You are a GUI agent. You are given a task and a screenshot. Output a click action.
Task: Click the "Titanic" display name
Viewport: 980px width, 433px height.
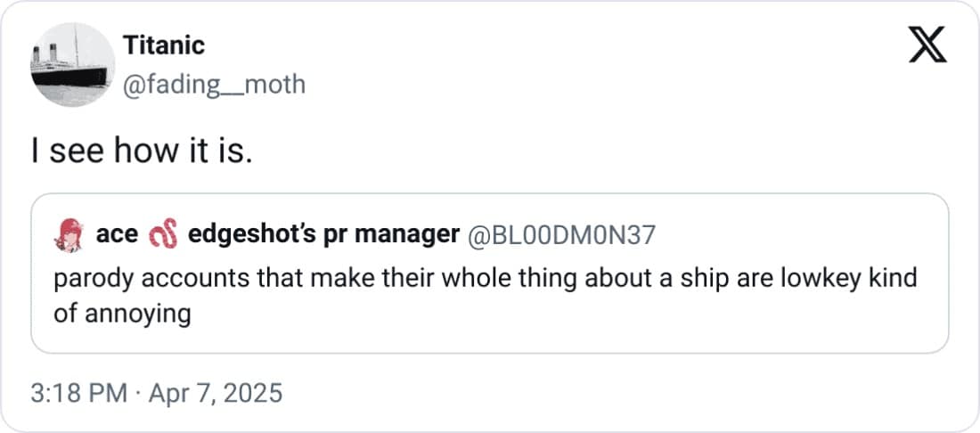pyautogui.click(x=166, y=45)
